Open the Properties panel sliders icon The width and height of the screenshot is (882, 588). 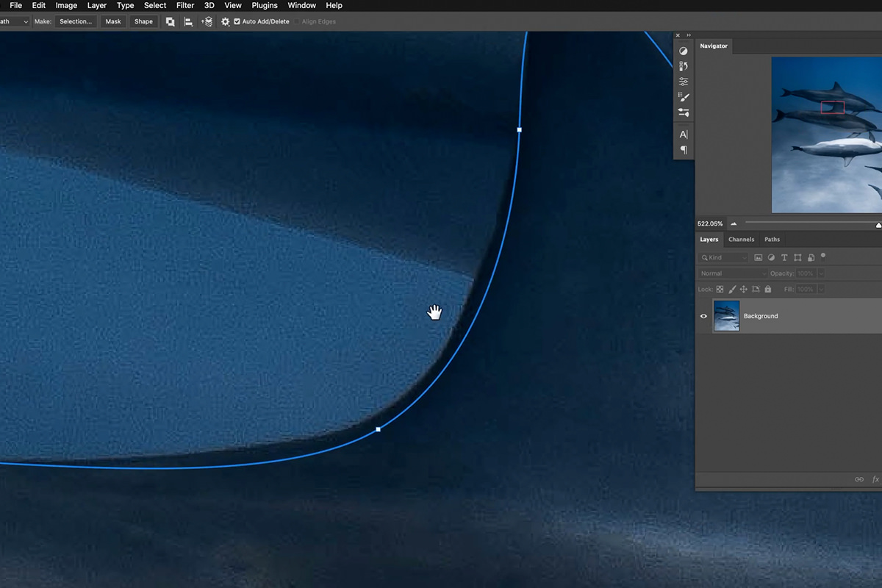pyautogui.click(x=683, y=82)
